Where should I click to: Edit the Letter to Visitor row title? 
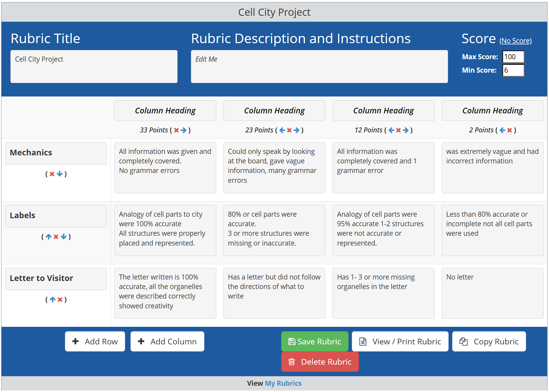(x=56, y=279)
